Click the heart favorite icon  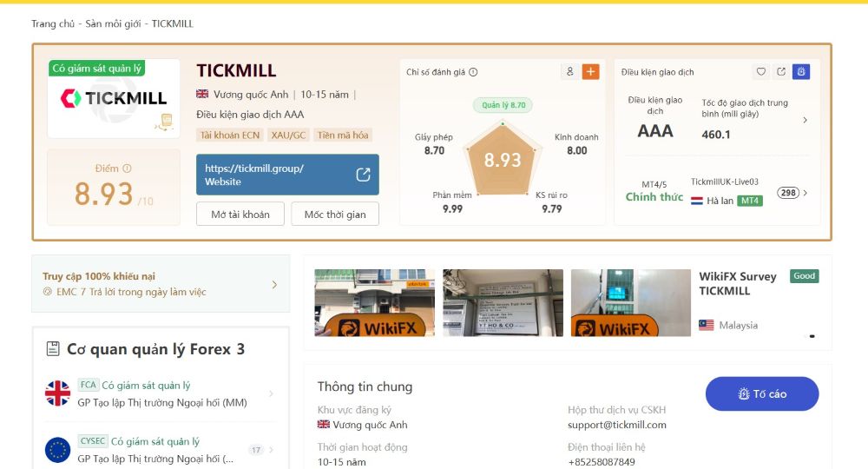coord(761,71)
